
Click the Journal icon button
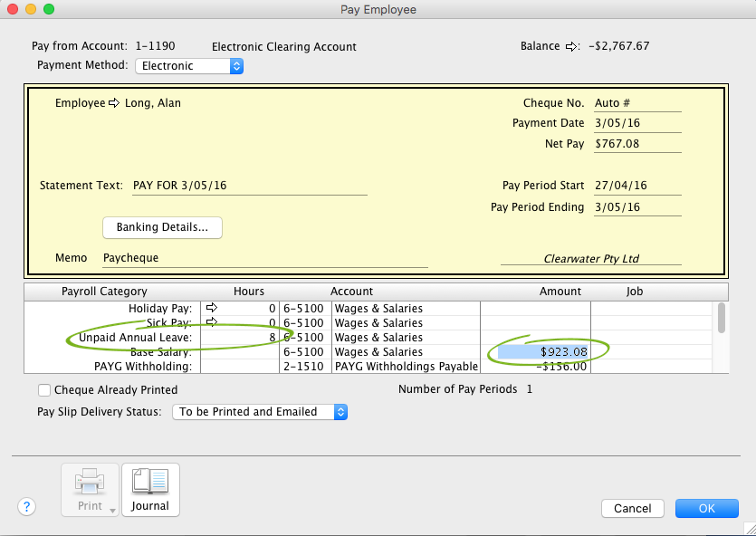[150, 490]
